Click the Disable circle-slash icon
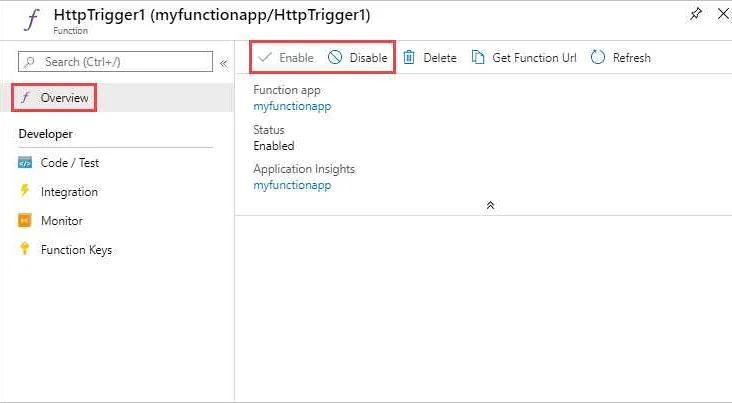The width and height of the screenshot is (732, 403). (335, 57)
